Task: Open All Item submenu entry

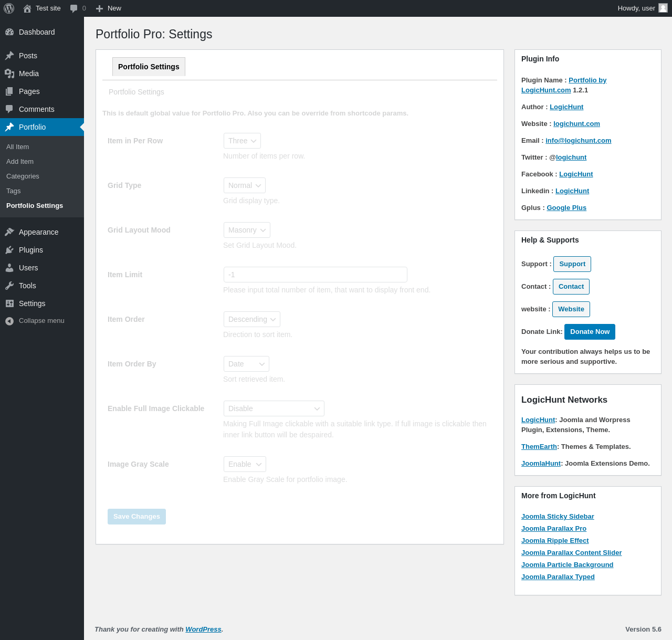Action: (18, 147)
